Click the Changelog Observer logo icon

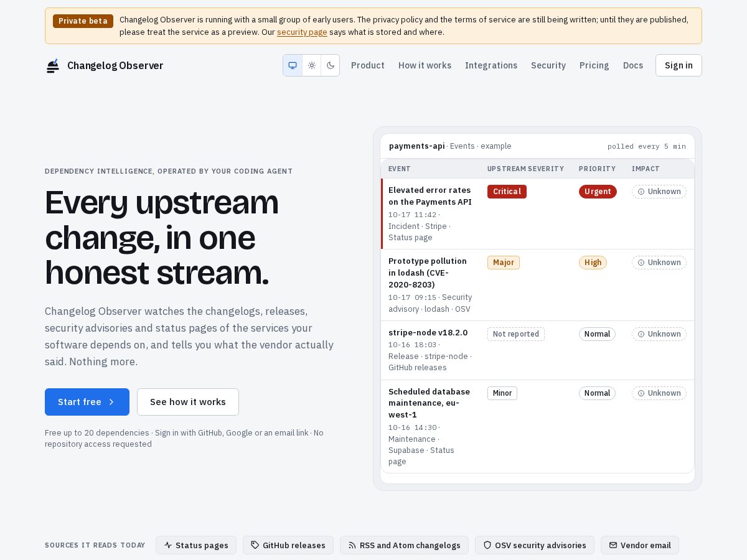click(53, 65)
